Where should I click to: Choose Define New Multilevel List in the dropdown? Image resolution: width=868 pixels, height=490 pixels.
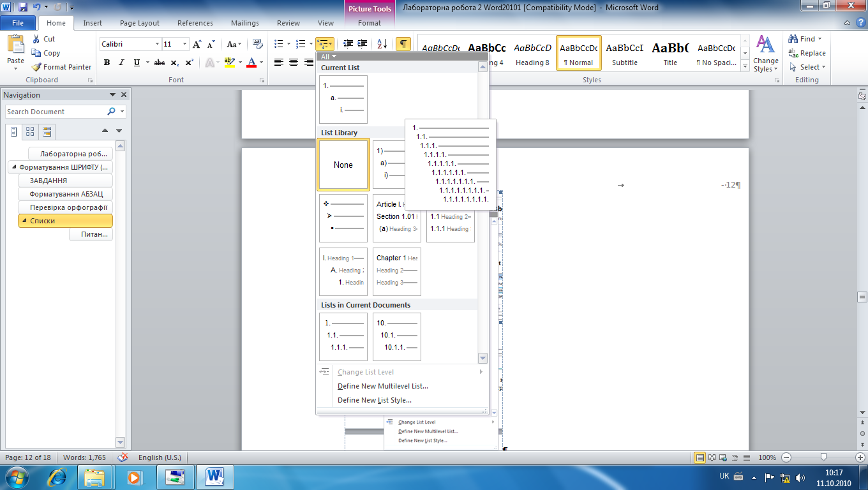383,386
